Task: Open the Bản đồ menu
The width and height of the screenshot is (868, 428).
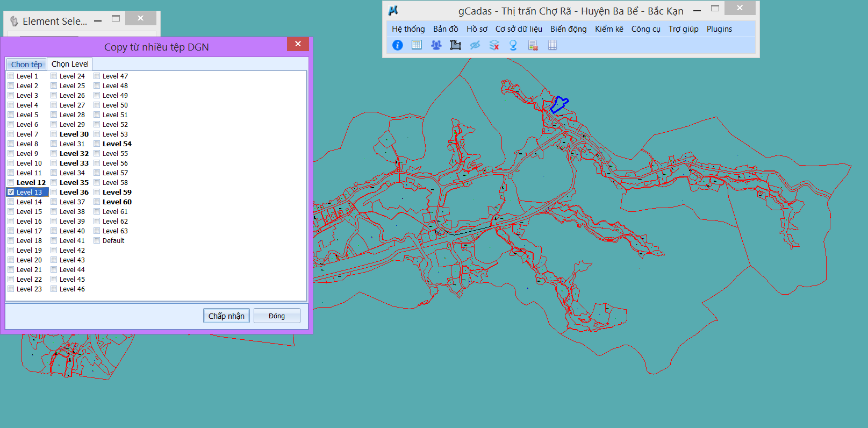Action: pyautogui.click(x=446, y=29)
